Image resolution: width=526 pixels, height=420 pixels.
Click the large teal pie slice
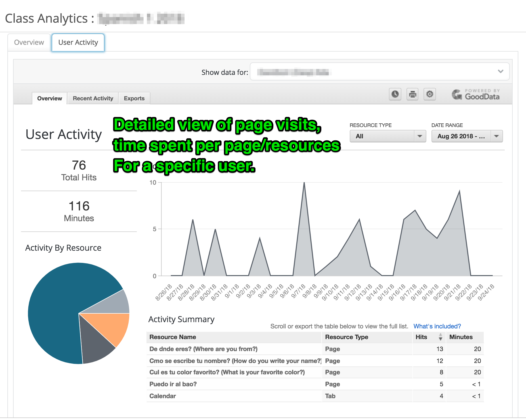57,306
